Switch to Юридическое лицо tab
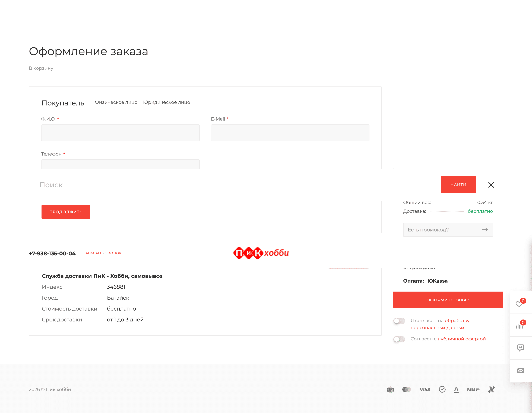 [167, 102]
